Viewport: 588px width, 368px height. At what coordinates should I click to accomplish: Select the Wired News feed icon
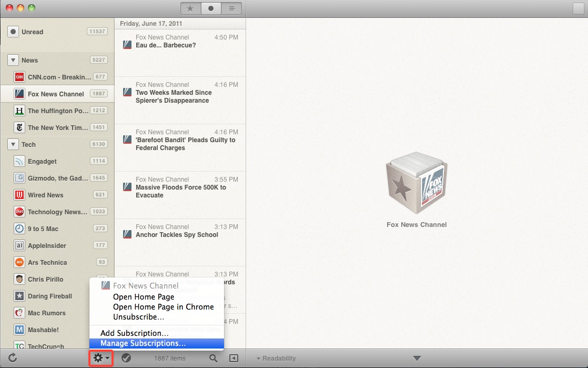[x=19, y=195]
